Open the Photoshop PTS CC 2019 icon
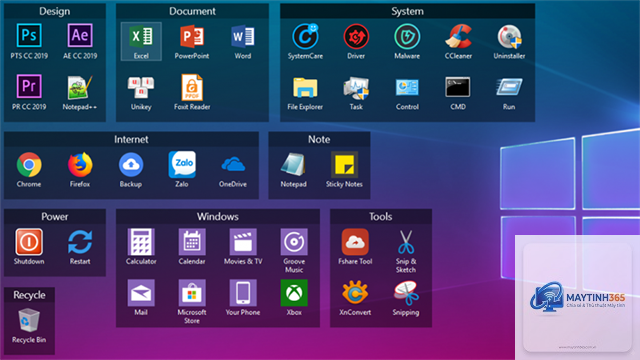 click(x=29, y=36)
